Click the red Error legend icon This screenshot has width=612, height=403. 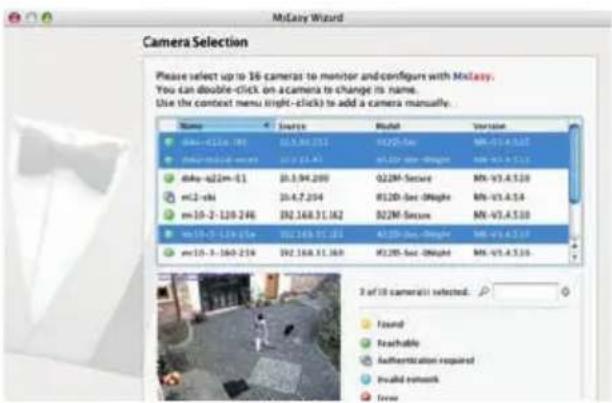click(x=366, y=397)
